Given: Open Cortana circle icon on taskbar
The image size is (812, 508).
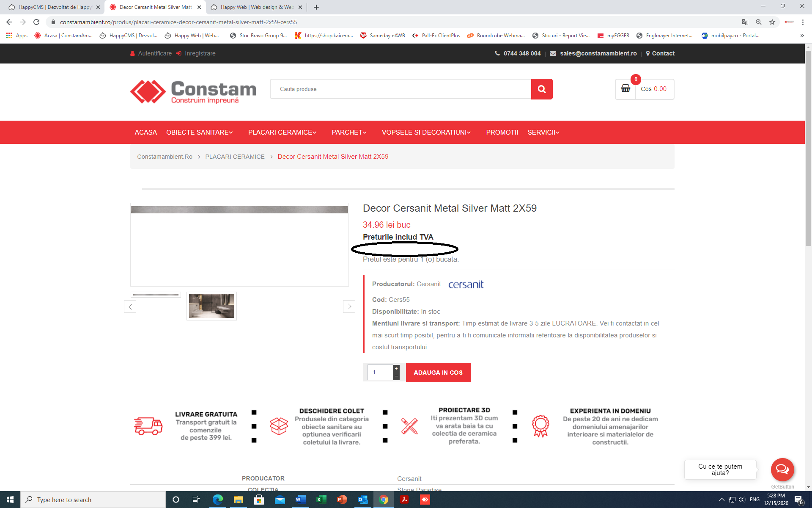Looking at the screenshot, I should click(x=176, y=500).
